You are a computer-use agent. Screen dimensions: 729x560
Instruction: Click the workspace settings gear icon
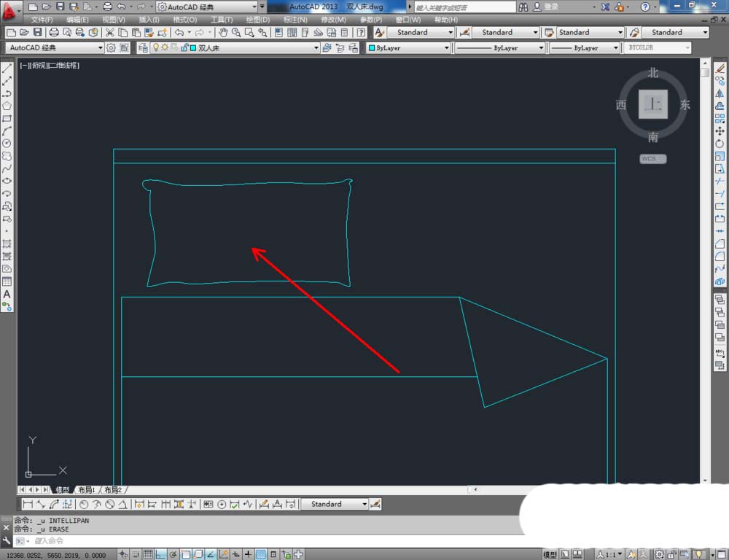coord(111,47)
